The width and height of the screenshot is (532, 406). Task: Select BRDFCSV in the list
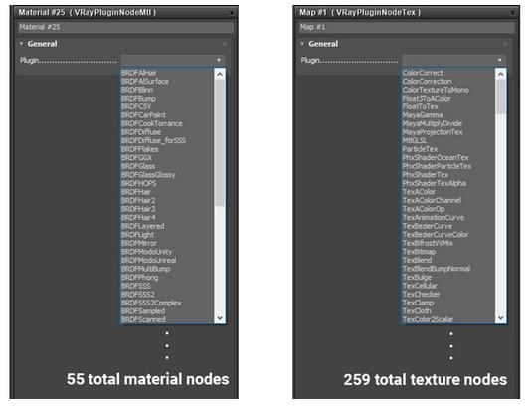pyautogui.click(x=136, y=106)
